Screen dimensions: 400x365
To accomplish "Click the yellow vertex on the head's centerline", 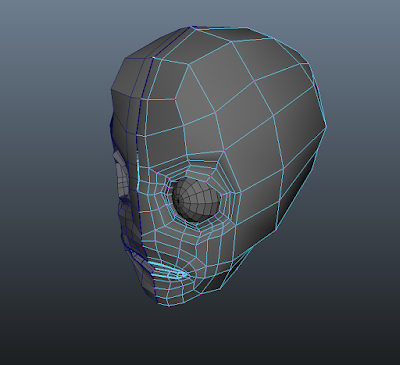I will 154,58.
